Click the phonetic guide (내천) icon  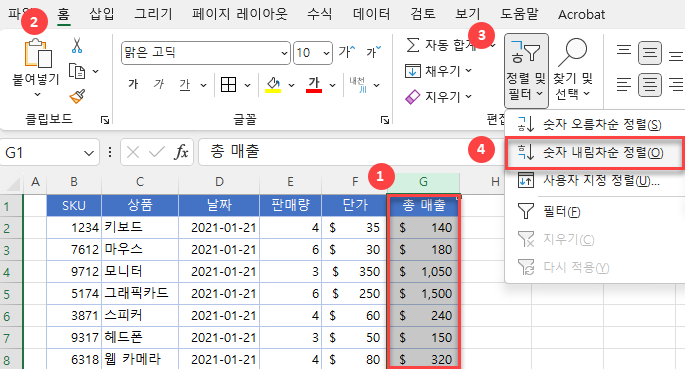click(x=358, y=85)
